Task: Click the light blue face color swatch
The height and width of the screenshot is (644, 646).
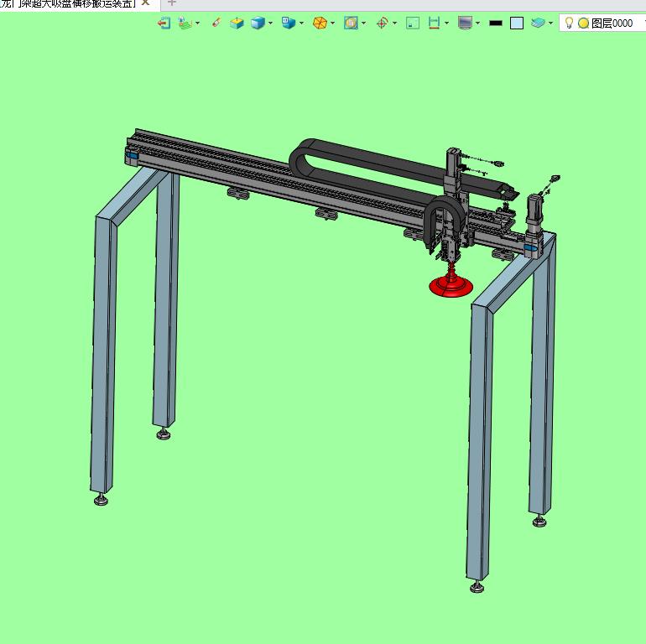Action: 517,23
